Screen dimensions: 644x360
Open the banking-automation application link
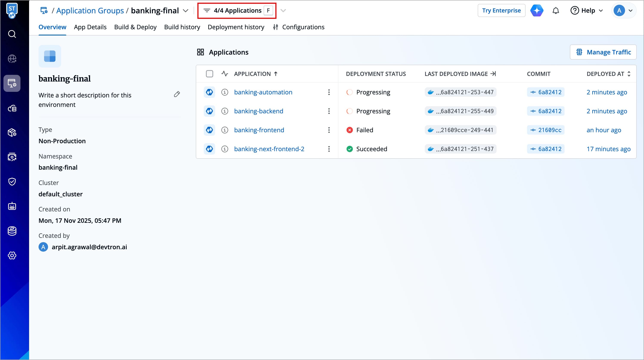click(x=263, y=92)
